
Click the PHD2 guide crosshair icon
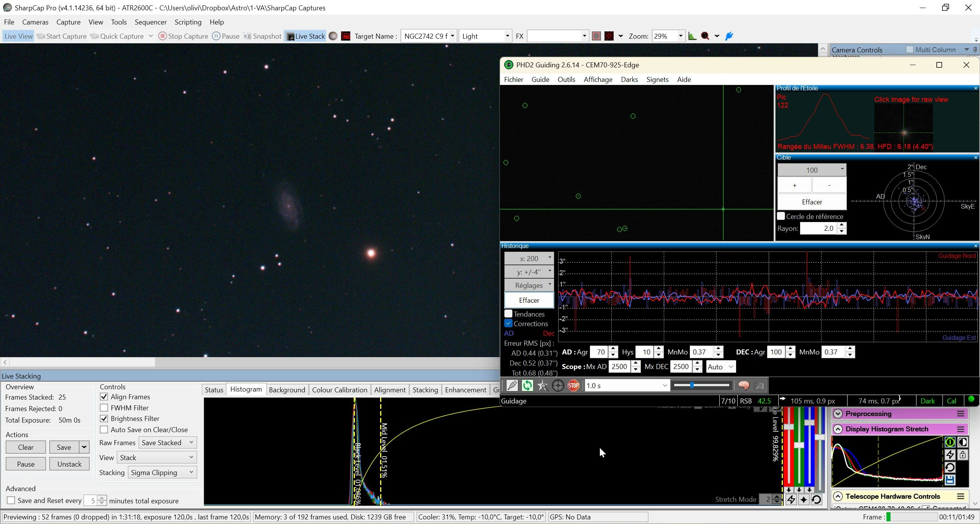click(558, 385)
